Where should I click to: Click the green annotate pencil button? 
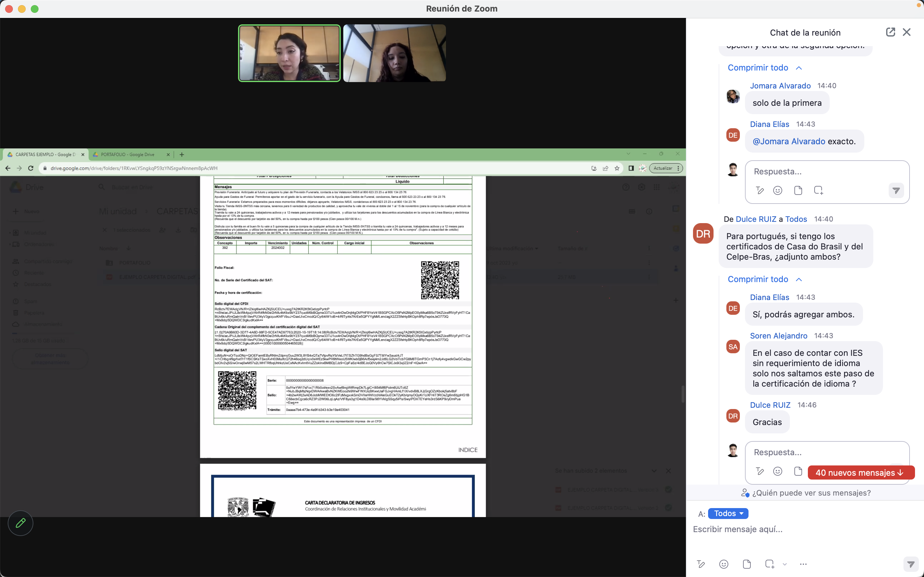coord(21,523)
